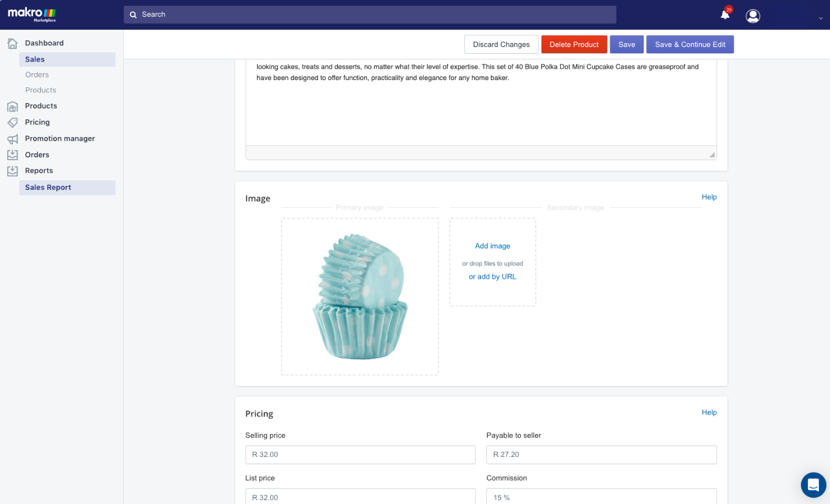Click the Makro Marketplace logo

pos(32,15)
